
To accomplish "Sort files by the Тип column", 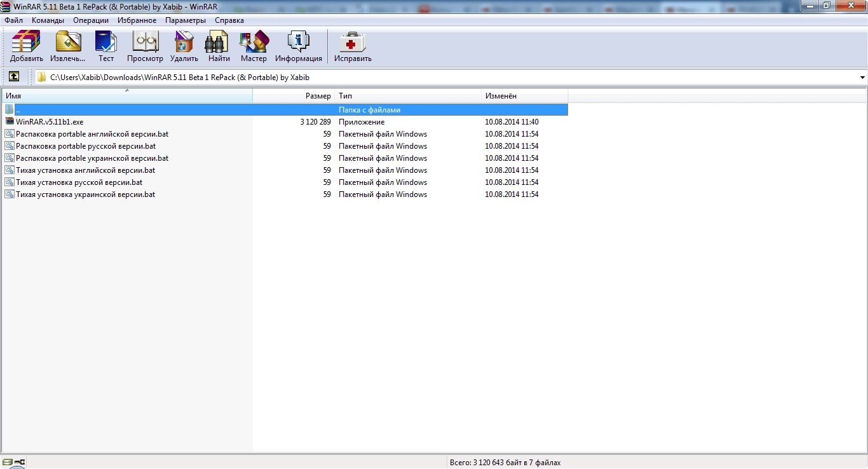I will pyautogui.click(x=408, y=96).
